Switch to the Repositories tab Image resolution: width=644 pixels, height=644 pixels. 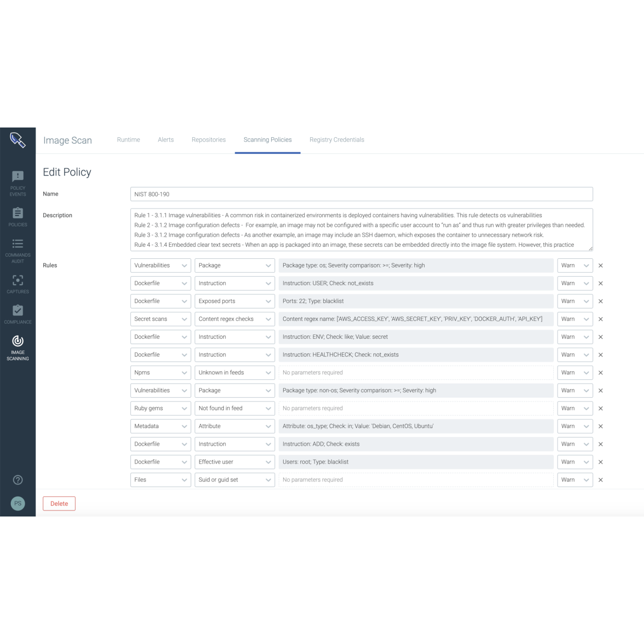click(x=209, y=140)
